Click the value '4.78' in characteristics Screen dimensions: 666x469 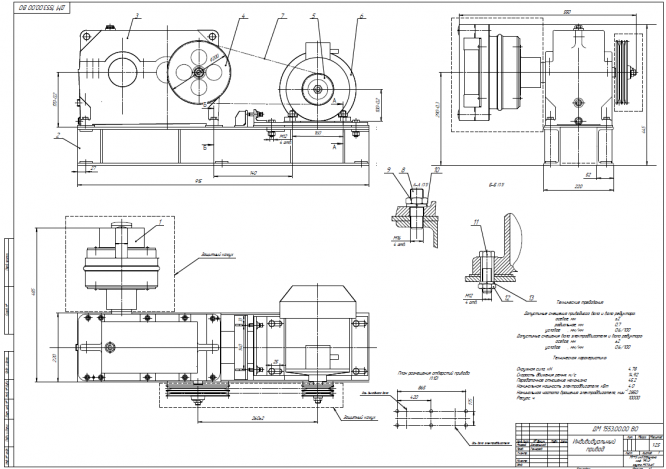[632, 370]
